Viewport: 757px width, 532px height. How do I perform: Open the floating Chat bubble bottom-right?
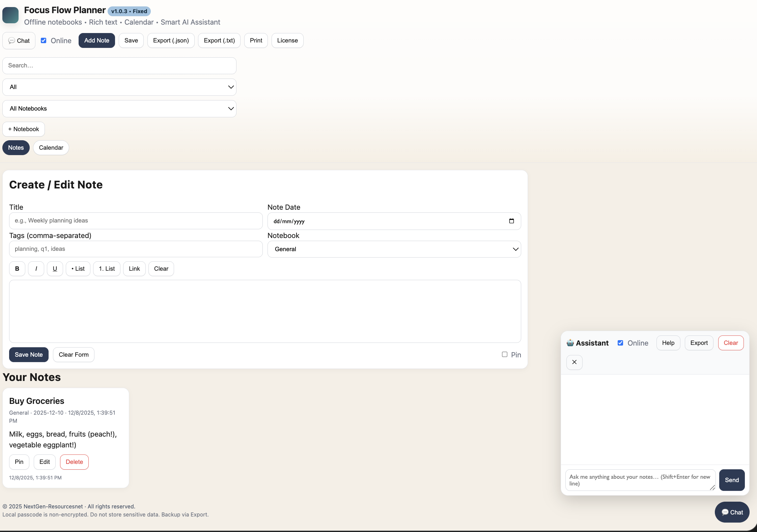tap(732, 512)
